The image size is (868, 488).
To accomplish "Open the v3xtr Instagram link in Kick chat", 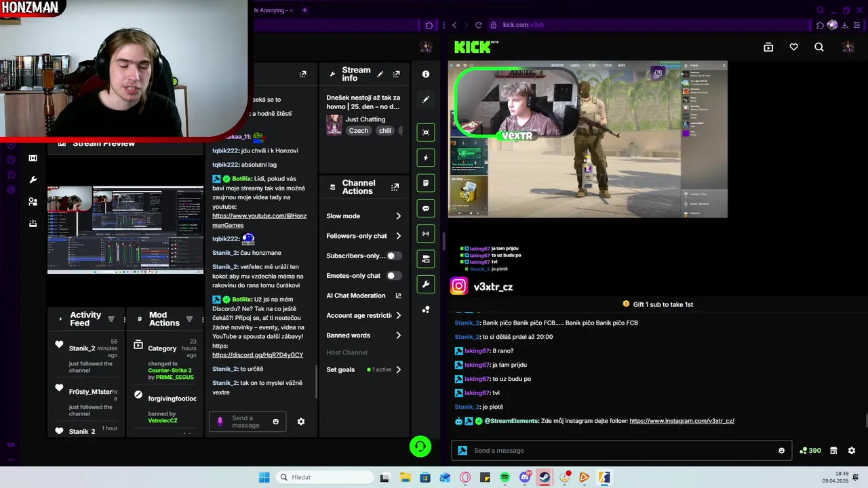I will [x=682, y=421].
